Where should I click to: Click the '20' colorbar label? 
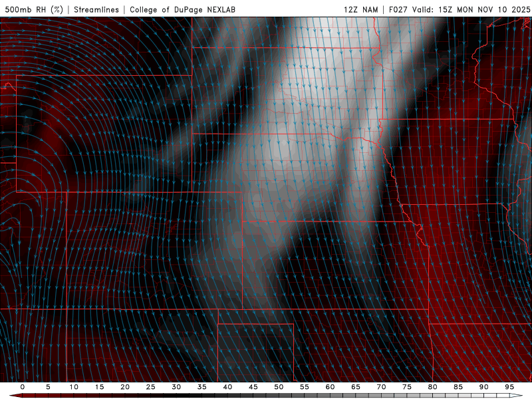[125, 387]
